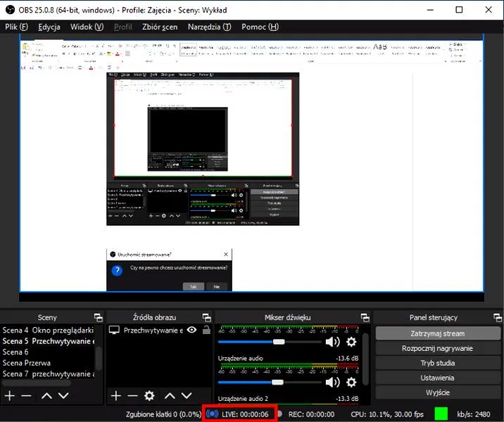Open settings gear for Urządzenie audio
The height and width of the screenshot is (422, 504).
pyautogui.click(x=351, y=382)
